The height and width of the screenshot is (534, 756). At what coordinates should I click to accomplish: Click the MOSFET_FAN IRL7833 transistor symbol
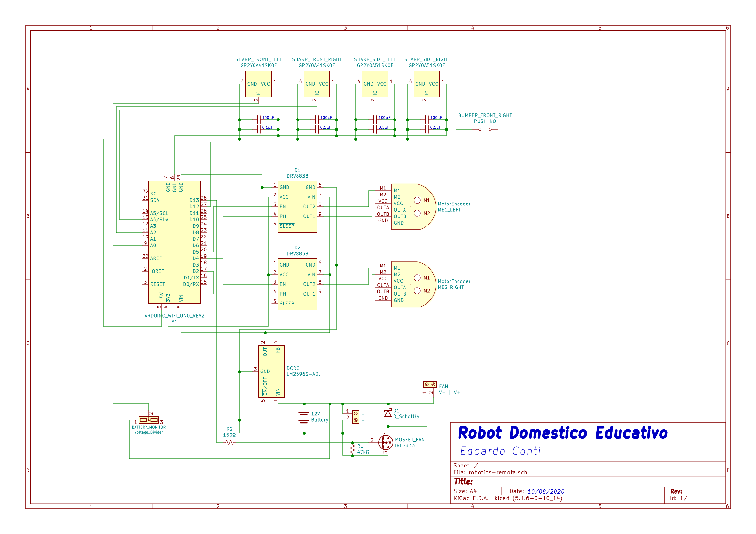point(385,443)
